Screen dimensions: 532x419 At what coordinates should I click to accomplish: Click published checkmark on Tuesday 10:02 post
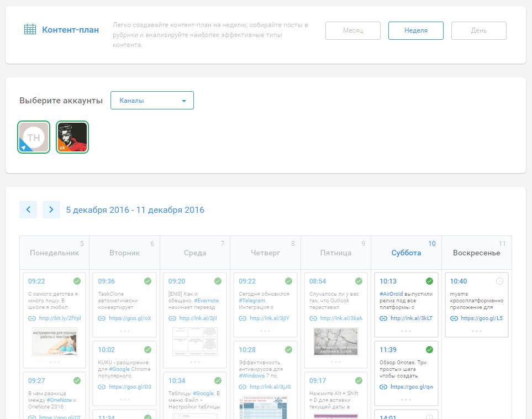[x=148, y=350]
